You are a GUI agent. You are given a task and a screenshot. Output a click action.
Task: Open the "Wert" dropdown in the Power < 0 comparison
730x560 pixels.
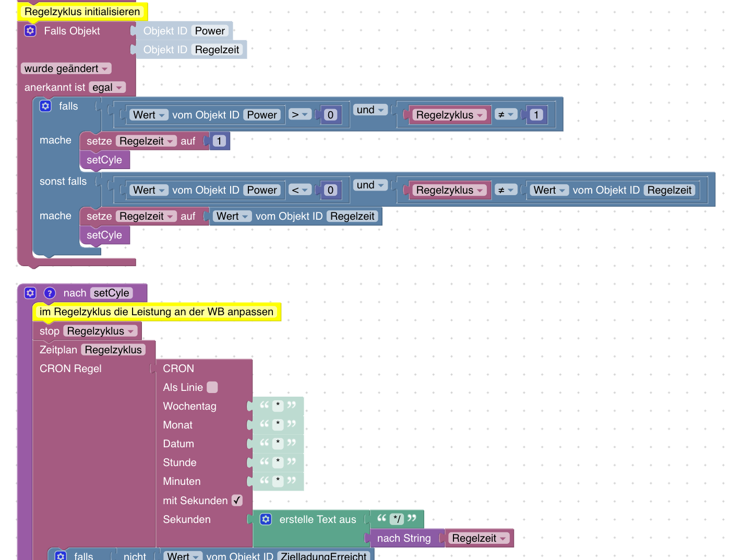[149, 190]
